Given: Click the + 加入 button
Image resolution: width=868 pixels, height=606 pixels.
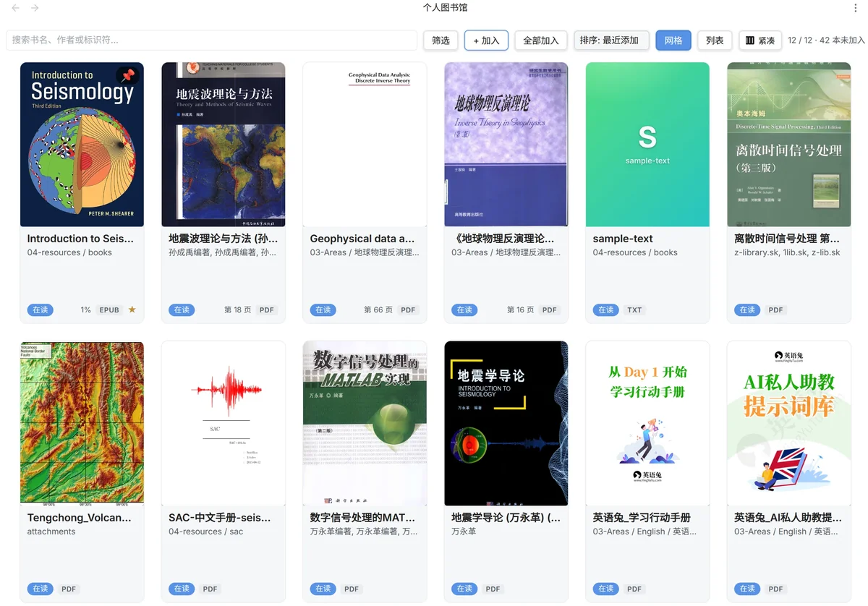Looking at the screenshot, I should tap(486, 40).
